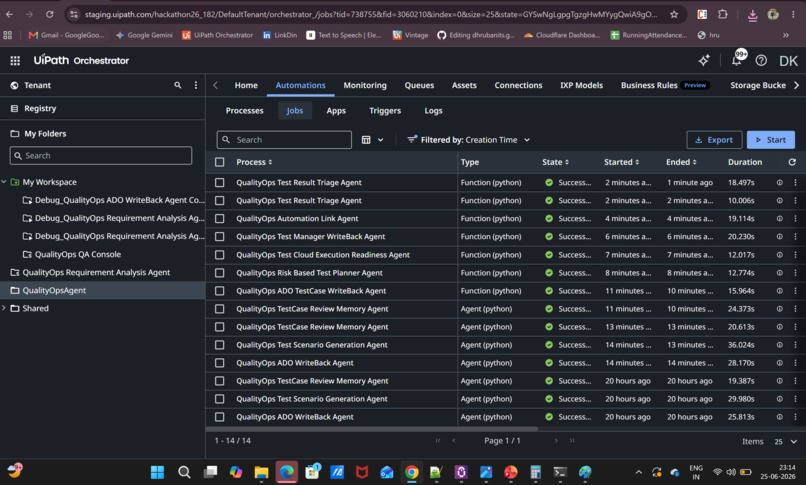Open the Tenant more options menu
Screen dimensions: 806x485
coord(196,85)
